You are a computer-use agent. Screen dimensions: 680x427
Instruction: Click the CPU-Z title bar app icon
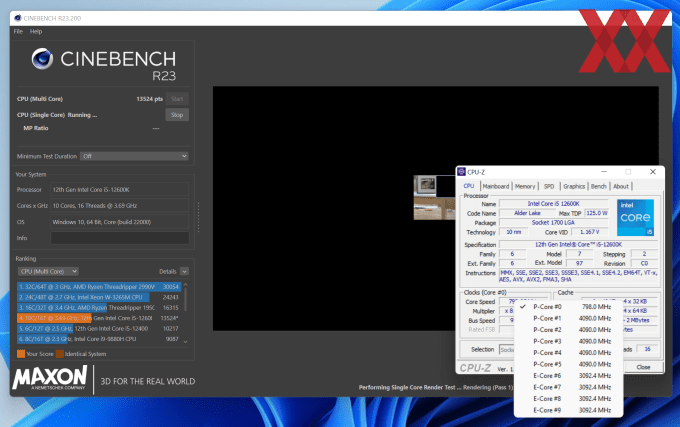click(461, 172)
